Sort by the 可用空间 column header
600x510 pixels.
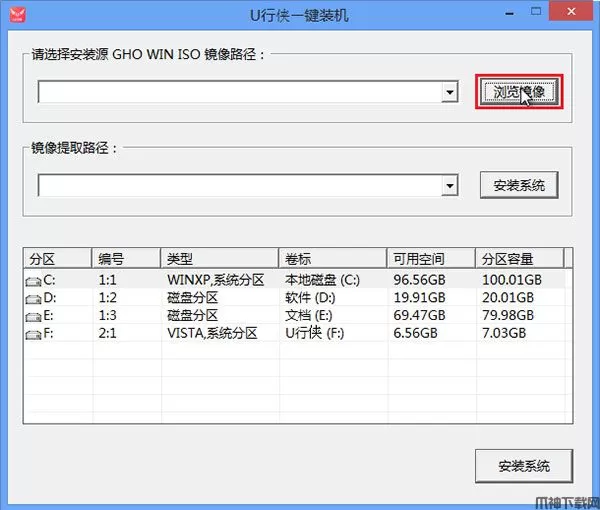point(431,259)
